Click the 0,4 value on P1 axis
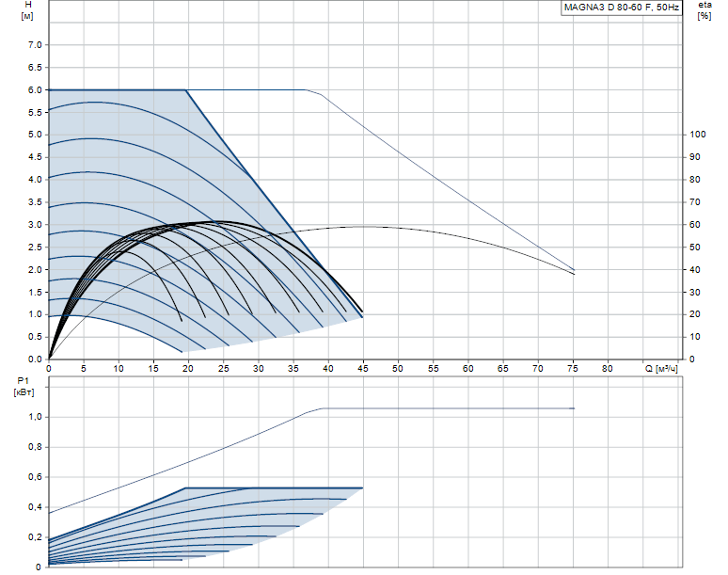This screenshot has height=575, width=728. click(35, 507)
